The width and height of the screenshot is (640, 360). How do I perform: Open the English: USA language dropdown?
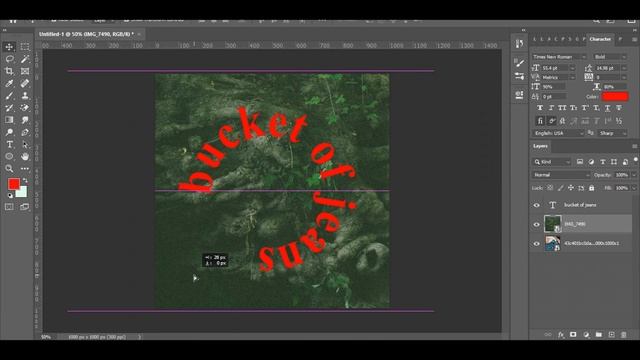coord(558,133)
